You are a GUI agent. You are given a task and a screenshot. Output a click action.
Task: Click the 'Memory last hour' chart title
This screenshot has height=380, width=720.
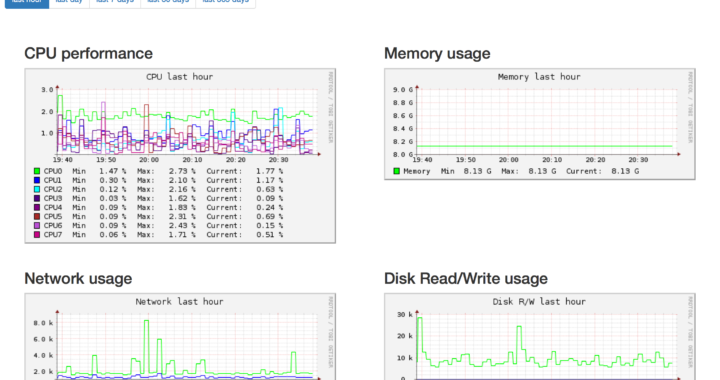point(539,77)
